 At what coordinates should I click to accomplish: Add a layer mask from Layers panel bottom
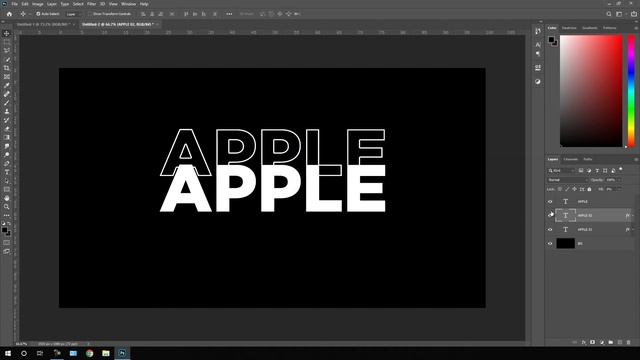593,342
